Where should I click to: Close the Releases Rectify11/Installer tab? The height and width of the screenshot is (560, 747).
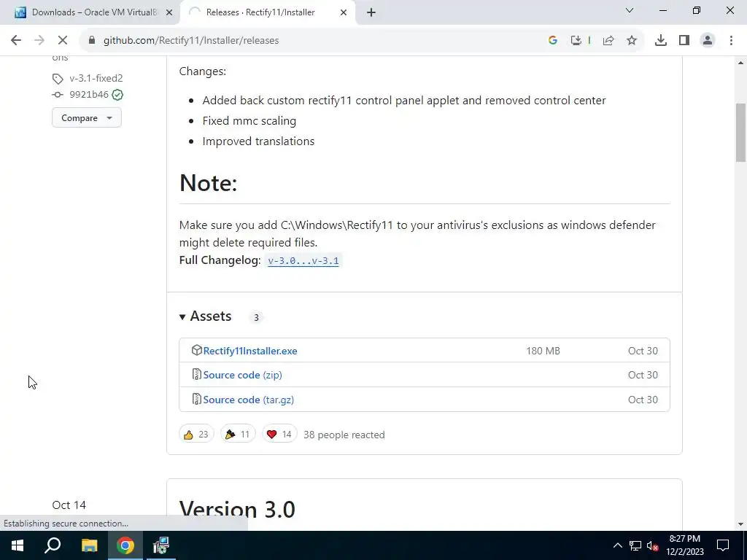(344, 13)
